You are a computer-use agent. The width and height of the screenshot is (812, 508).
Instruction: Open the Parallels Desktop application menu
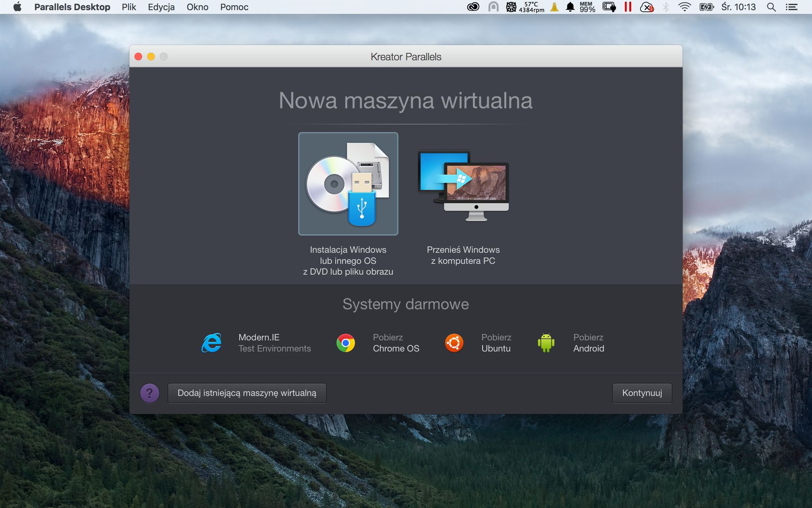pos(72,7)
